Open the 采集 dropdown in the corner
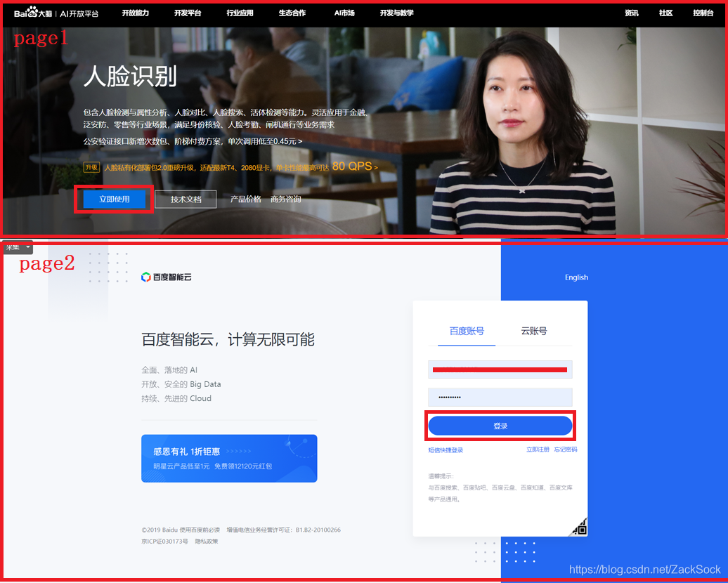The image size is (728, 583). [x=18, y=247]
